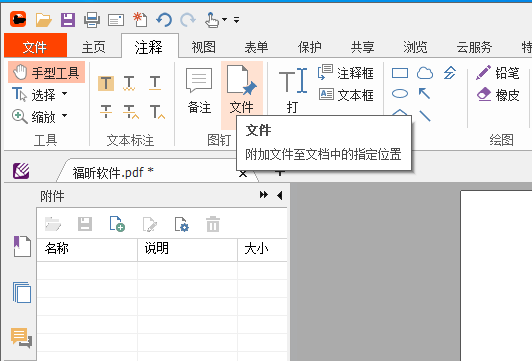The image size is (532, 361).
Task: Save document with purple floppy icon
Action: pyautogui.click(x=68, y=20)
